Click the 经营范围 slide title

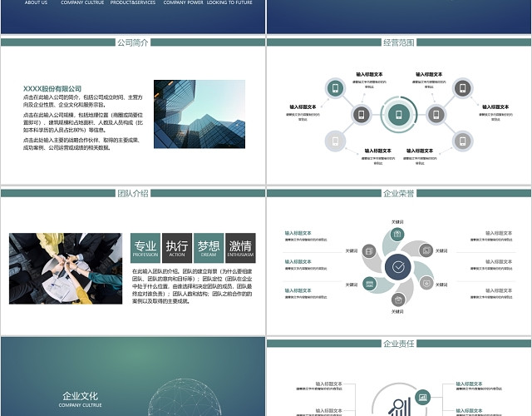click(x=399, y=42)
